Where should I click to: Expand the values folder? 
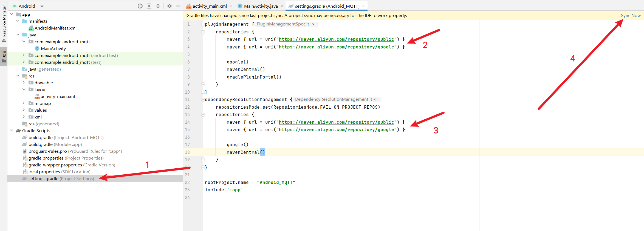[24, 110]
